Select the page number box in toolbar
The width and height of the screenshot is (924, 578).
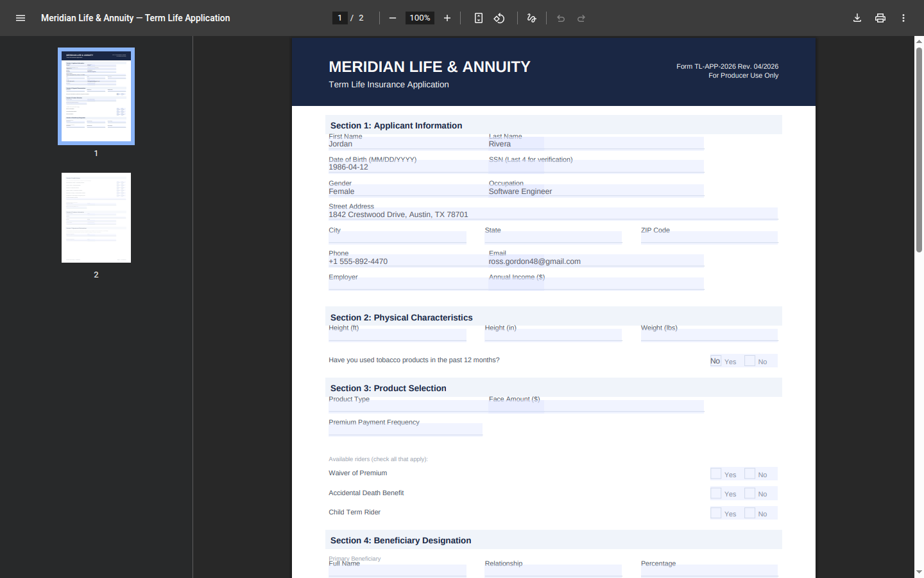pos(340,18)
